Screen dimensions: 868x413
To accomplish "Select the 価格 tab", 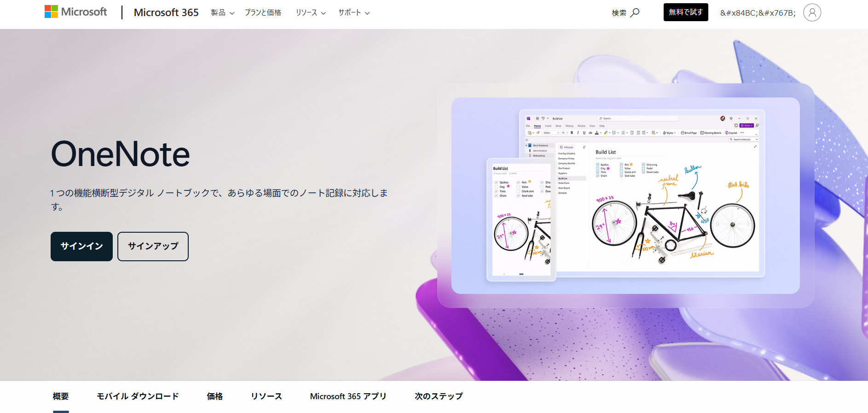I will tap(215, 396).
